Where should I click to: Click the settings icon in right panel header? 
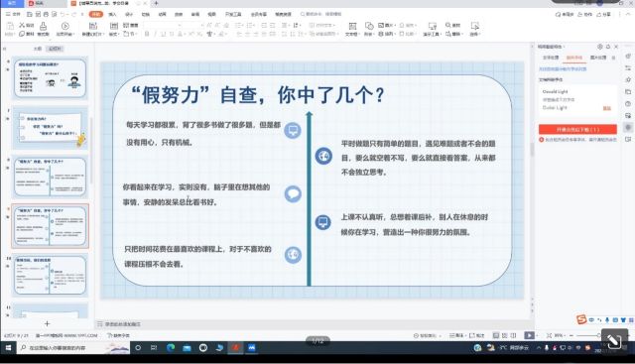click(x=600, y=47)
